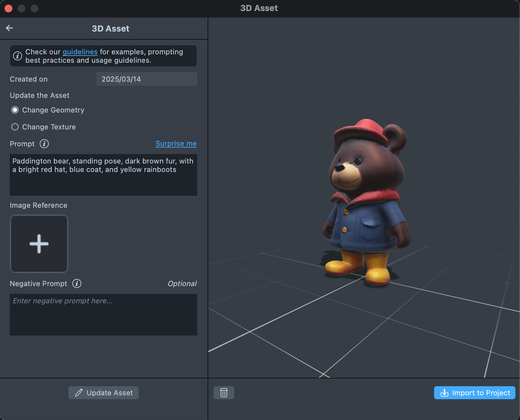The image size is (520, 420).
Task: Click the info icon beside Negative Prompt
Action: point(77,283)
